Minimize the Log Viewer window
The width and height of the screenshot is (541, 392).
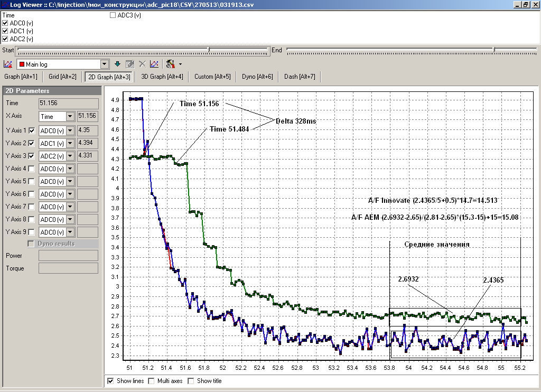click(517, 4)
